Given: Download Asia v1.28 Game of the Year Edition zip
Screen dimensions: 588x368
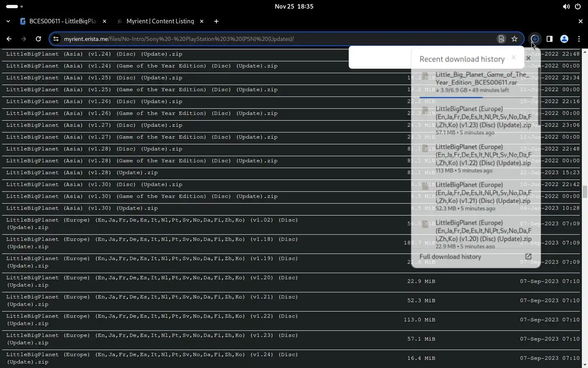Looking at the screenshot, I should 142,161.
